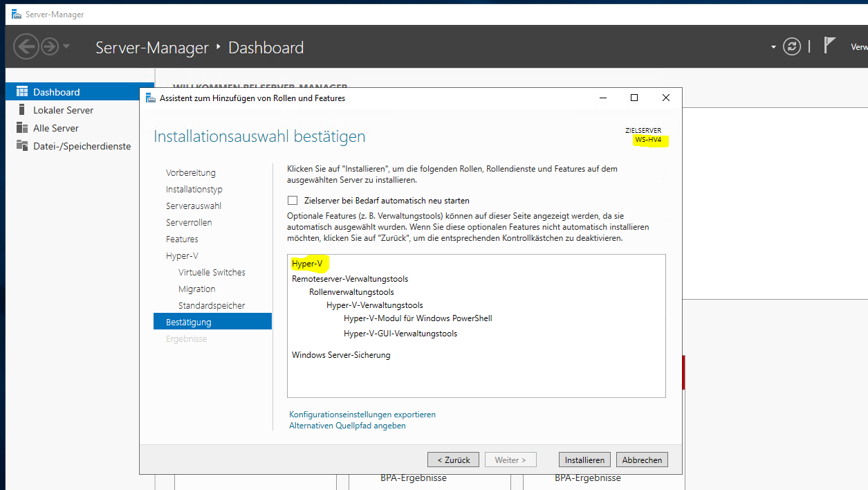Go to the Serverauswahl wizard step
The image size is (868, 490).
pos(194,206)
